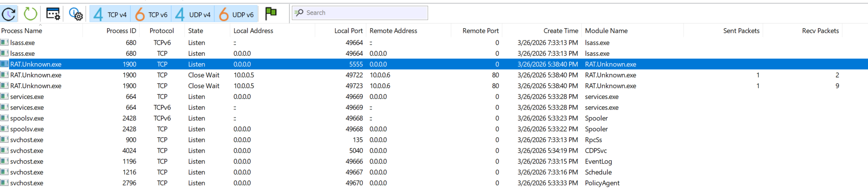Sort by Process Name column header
The height and width of the screenshot is (189, 868).
click(x=22, y=31)
